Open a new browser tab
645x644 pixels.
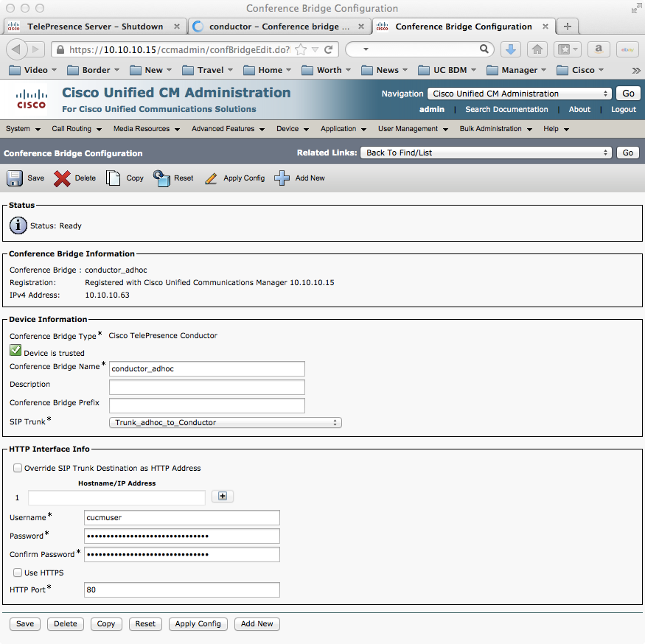point(568,27)
